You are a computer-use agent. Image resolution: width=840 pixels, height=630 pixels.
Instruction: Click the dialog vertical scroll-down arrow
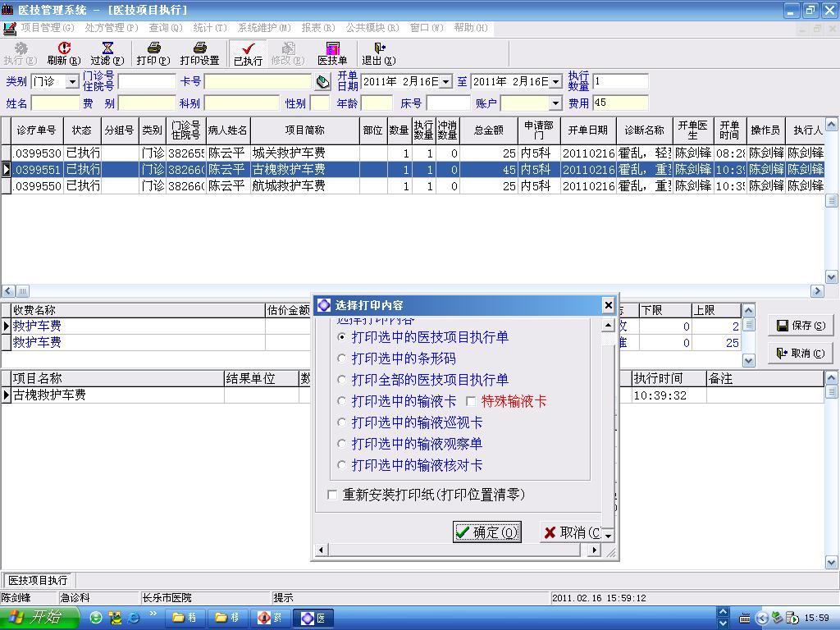(x=608, y=535)
